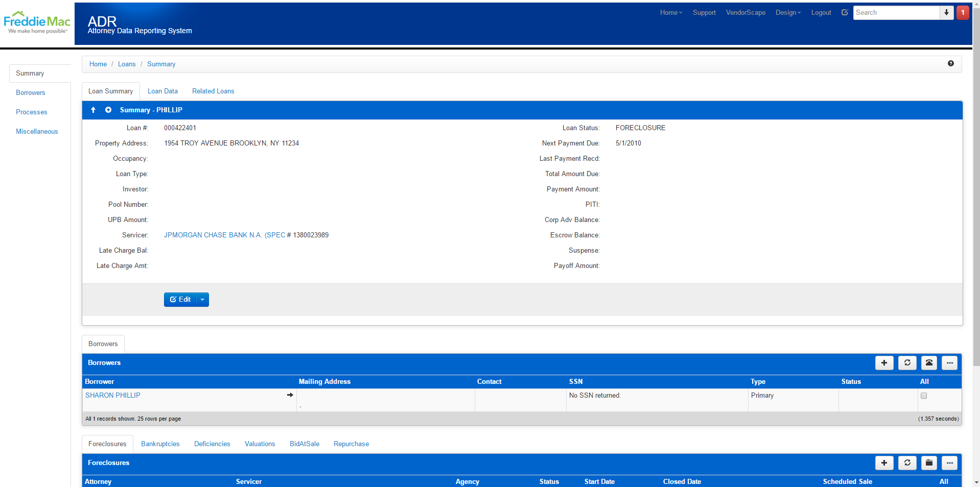The image size is (980, 487).
Task: Open more options in Borrowers panel
Action: click(x=950, y=363)
